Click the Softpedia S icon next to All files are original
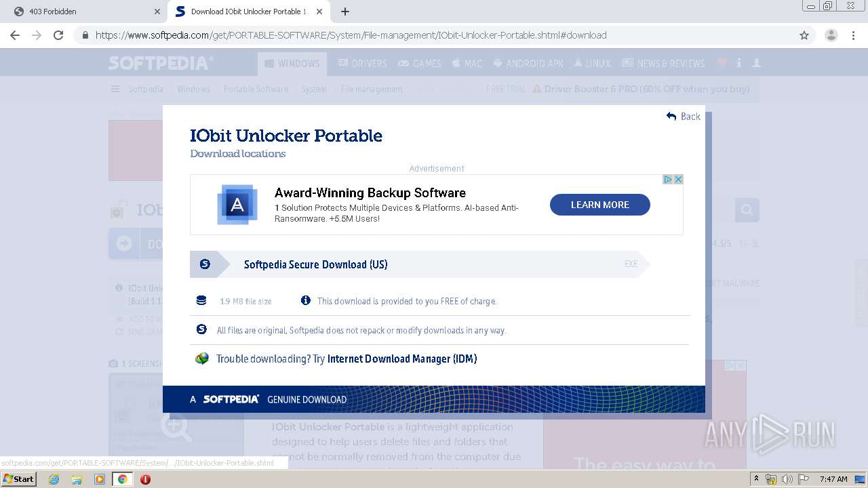The height and width of the screenshot is (488, 868). pyautogui.click(x=201, y=329)
